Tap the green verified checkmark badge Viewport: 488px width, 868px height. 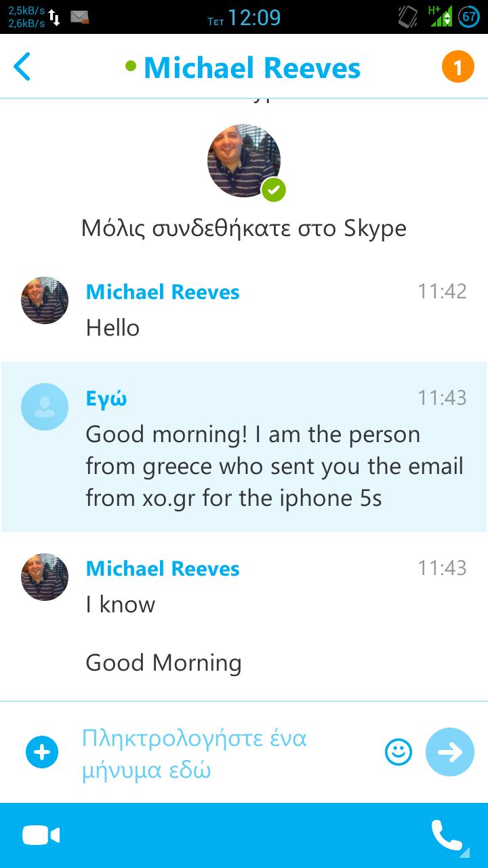tap(274, 189)
